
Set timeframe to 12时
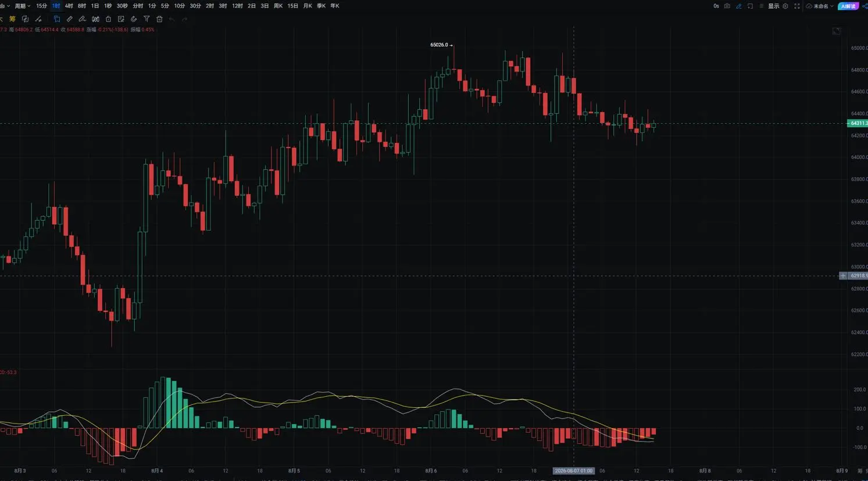[237, 6]
